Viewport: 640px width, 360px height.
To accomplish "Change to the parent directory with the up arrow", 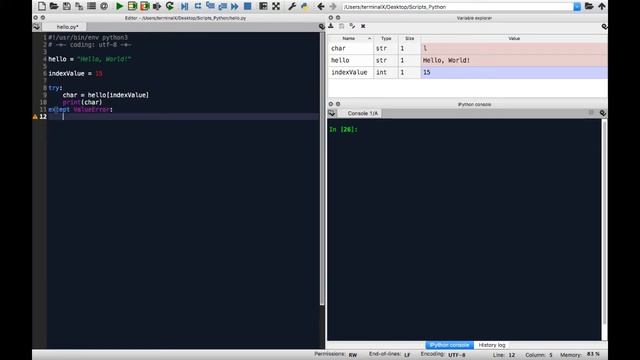I will [x=602, y=6].
